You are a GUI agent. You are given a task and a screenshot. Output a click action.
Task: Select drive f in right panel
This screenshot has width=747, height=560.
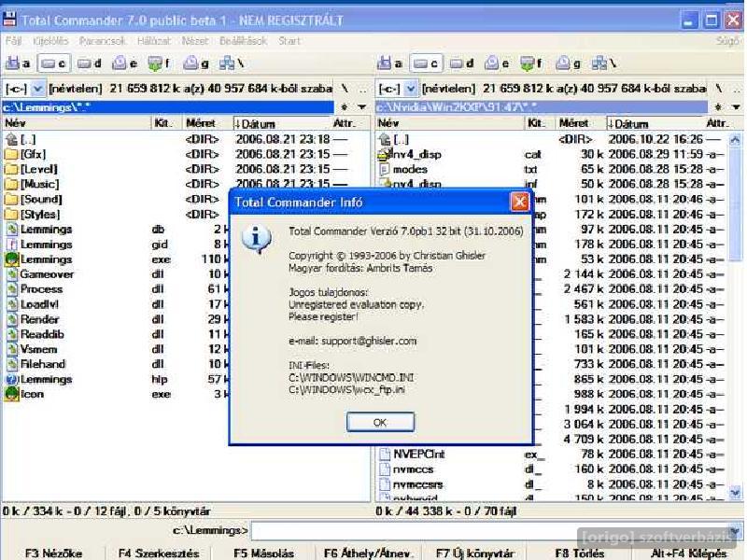point(531,63)
